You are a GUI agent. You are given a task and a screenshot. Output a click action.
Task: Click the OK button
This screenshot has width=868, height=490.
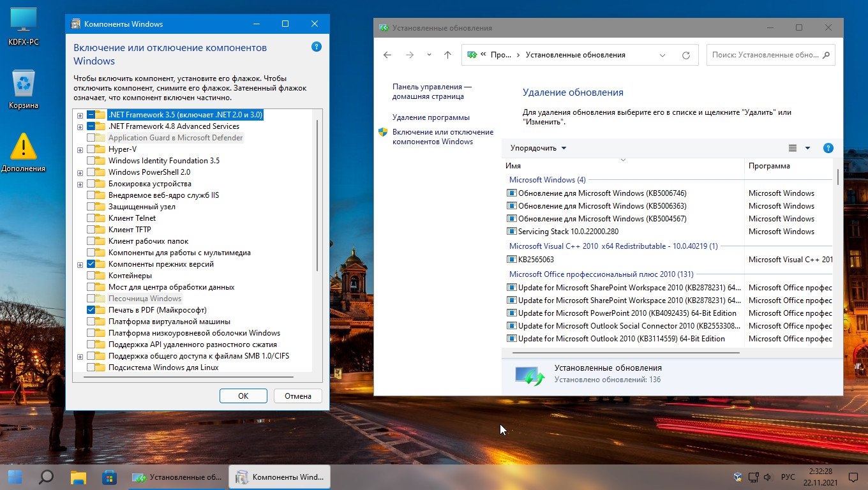[243, 396]
